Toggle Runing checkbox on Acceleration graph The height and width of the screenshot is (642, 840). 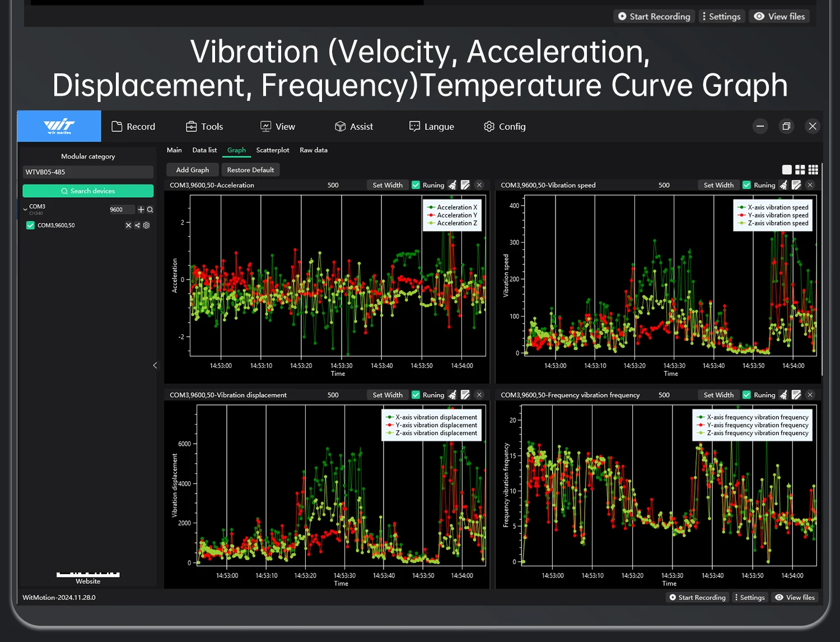[416, 185]
